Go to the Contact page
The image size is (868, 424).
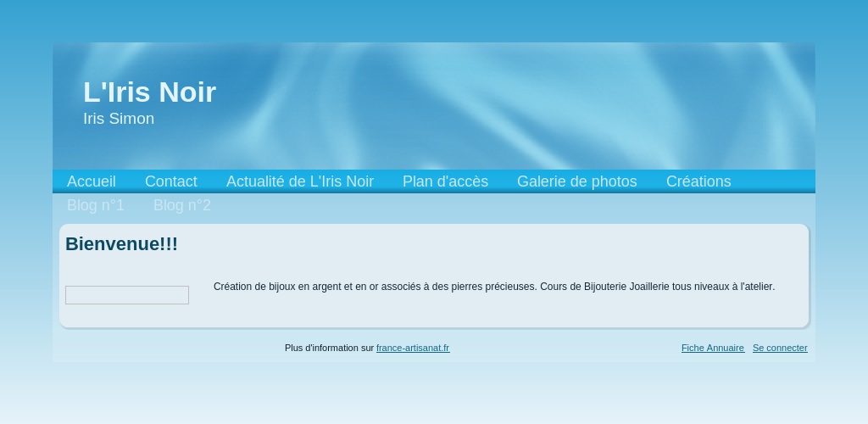(171, 181)
